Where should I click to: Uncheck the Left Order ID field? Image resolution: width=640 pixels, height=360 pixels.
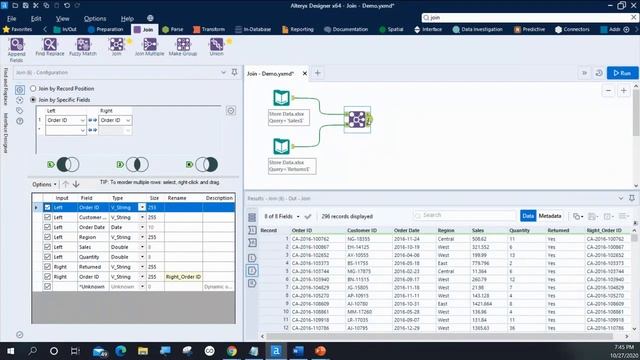point(47,207)
